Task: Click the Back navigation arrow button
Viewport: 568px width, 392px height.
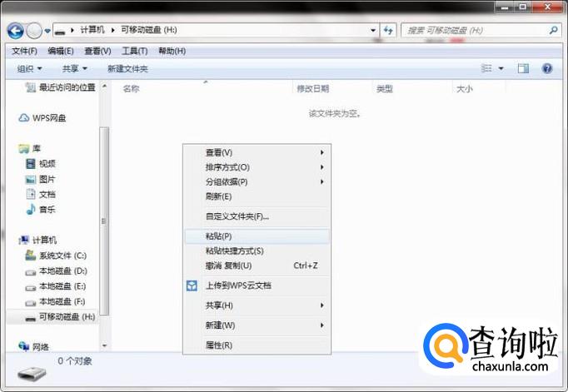Action: [x=16, y=31]
